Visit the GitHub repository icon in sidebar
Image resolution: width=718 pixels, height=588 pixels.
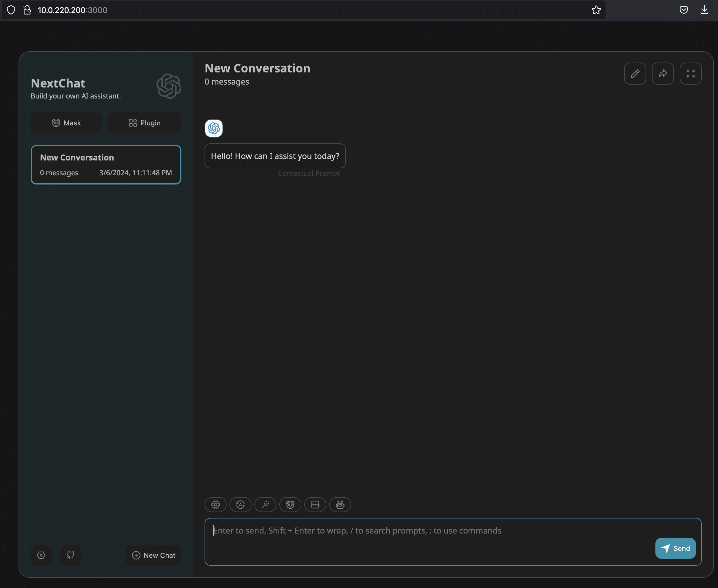[x=70, y=555]
